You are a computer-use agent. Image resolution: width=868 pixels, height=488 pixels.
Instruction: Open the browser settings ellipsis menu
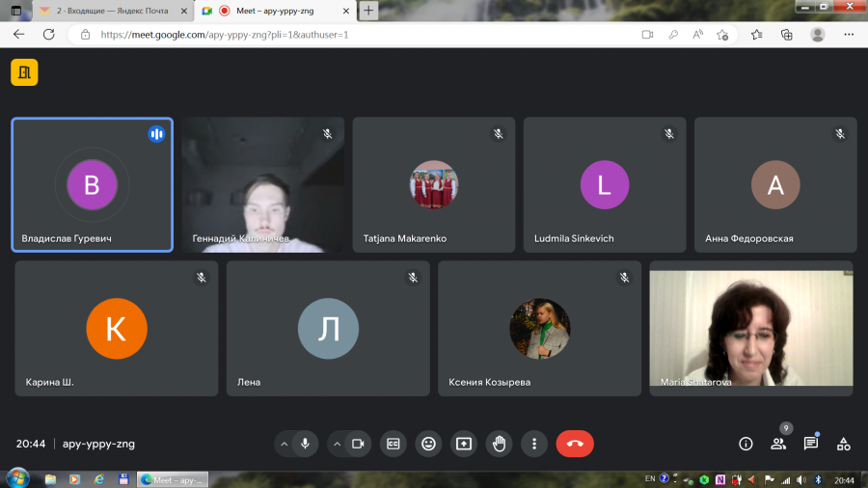tap(849, 35)
